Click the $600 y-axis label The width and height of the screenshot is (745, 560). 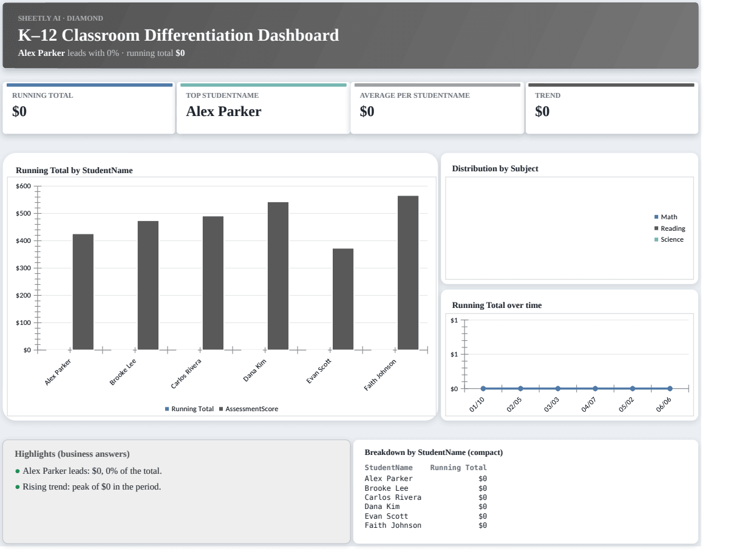(x=23, y=186)
